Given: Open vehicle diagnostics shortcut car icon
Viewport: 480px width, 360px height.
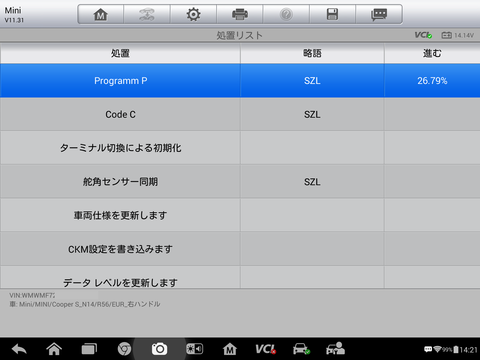Looking at the screenshot, I should click(301, 349).
